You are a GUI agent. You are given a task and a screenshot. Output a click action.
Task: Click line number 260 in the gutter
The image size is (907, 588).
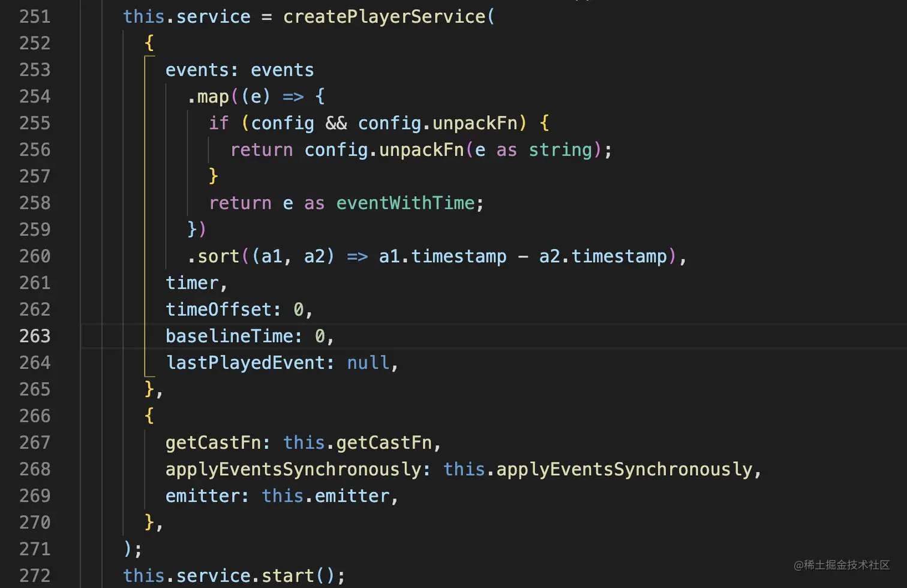(x=35, y=256)
